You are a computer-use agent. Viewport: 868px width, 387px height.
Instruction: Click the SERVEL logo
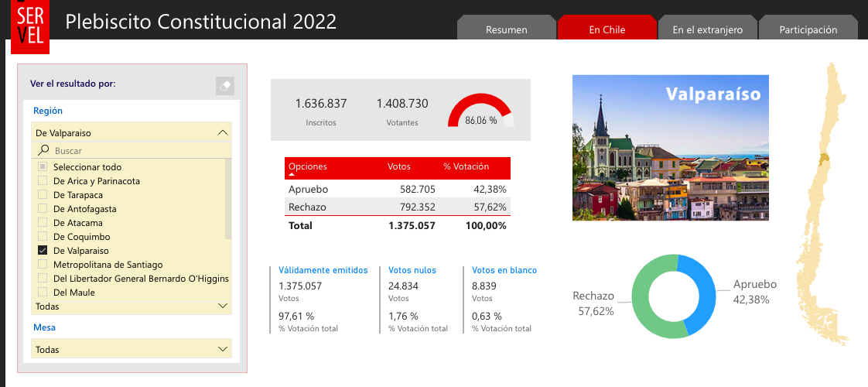pos(30,26)
